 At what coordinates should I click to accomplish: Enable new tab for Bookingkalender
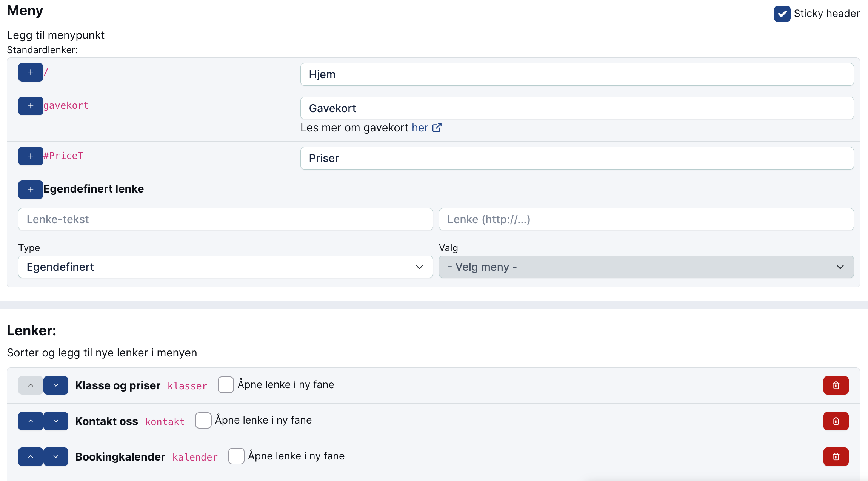(236, 456)
